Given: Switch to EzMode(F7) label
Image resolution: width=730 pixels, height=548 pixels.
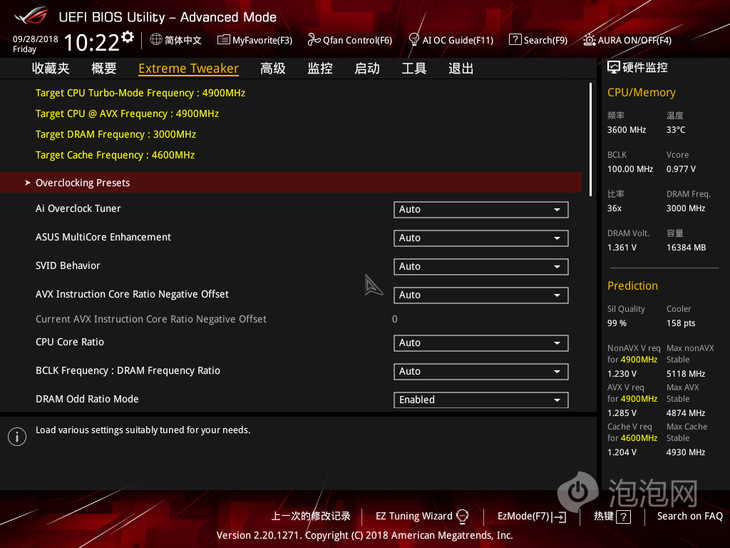Looking at the screenshot, I should click(x=523, y=516).
